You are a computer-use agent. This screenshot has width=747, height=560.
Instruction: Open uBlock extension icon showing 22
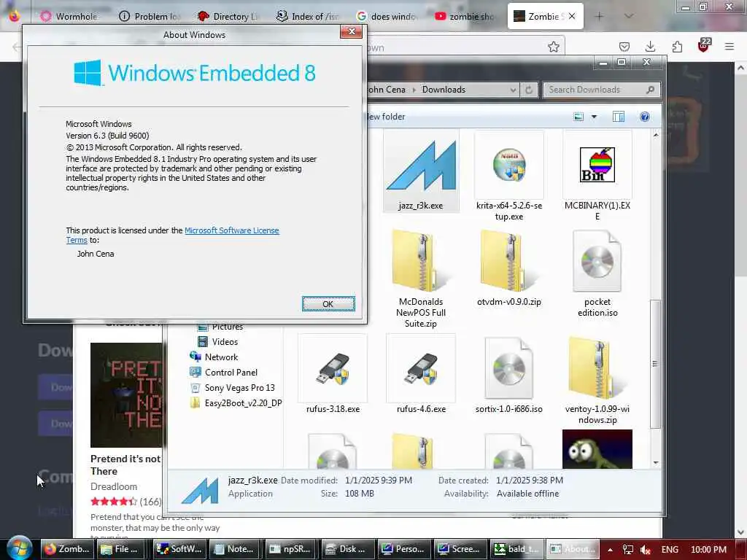pyautogui.click(x=704, y=46)
